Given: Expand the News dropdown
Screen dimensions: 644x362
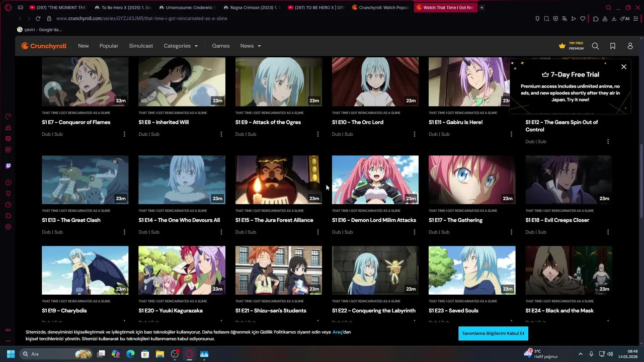Looking at the screenshot, I should tap(251, 46).
